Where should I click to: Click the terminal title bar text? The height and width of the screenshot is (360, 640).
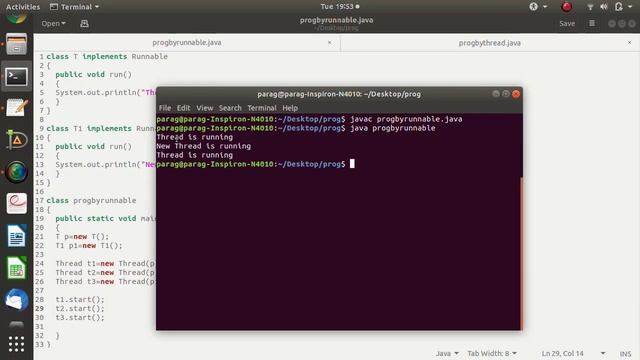pos(339,94)
